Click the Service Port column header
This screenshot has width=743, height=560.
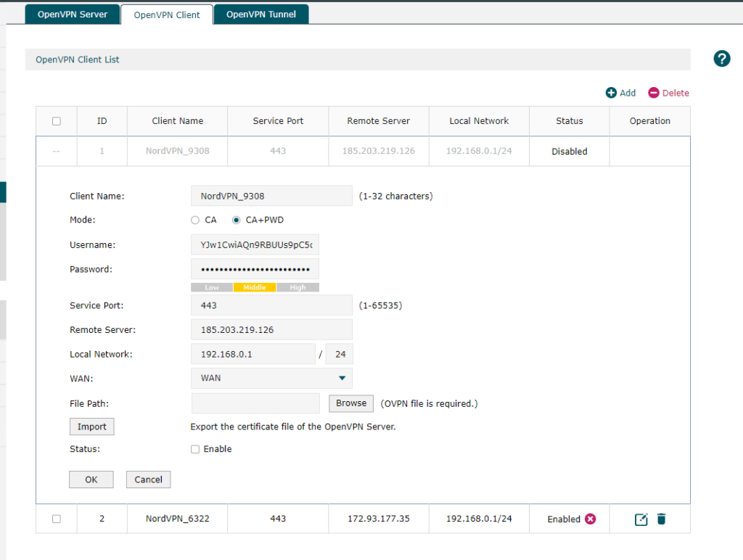pyautogui.click(x=278, y=121)
